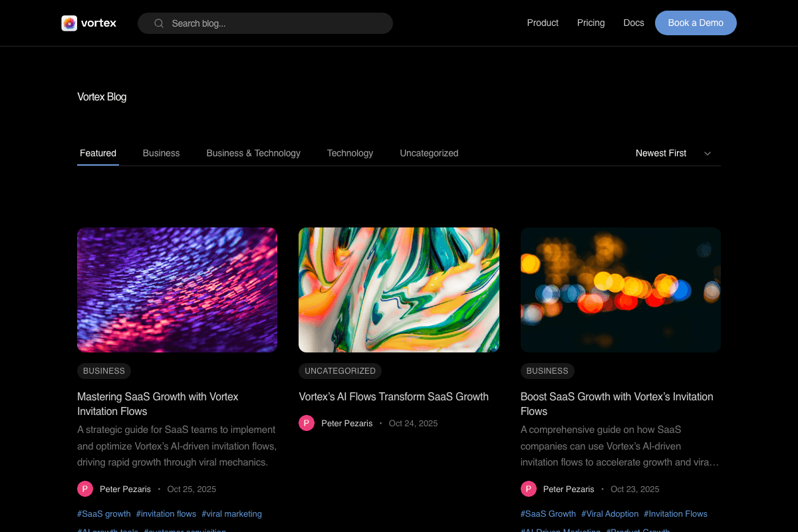Select the Technology category tab
Image resolution: width=798 pixels, height=532 pixels.
350,153
